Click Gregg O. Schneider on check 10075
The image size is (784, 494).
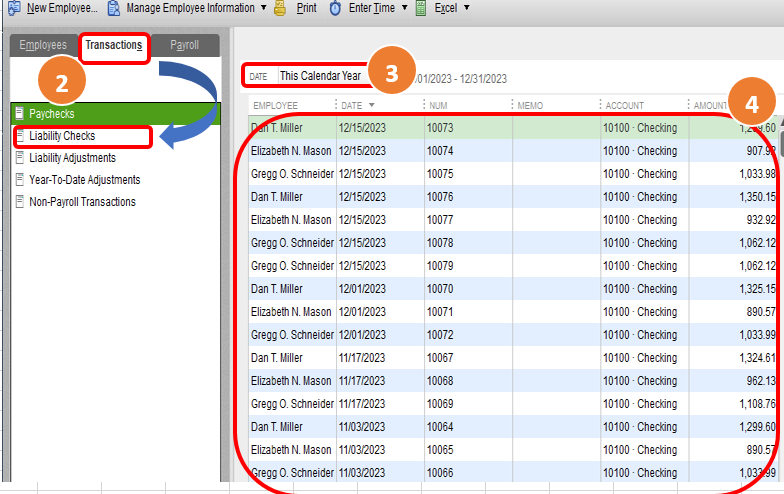[x=292, y=174]
